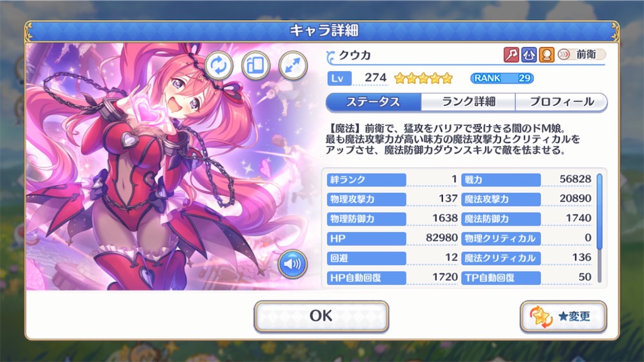Switch to the ランク詳細 tab
Viewport: 644px width, 362px height.
(x=468, y=102)
